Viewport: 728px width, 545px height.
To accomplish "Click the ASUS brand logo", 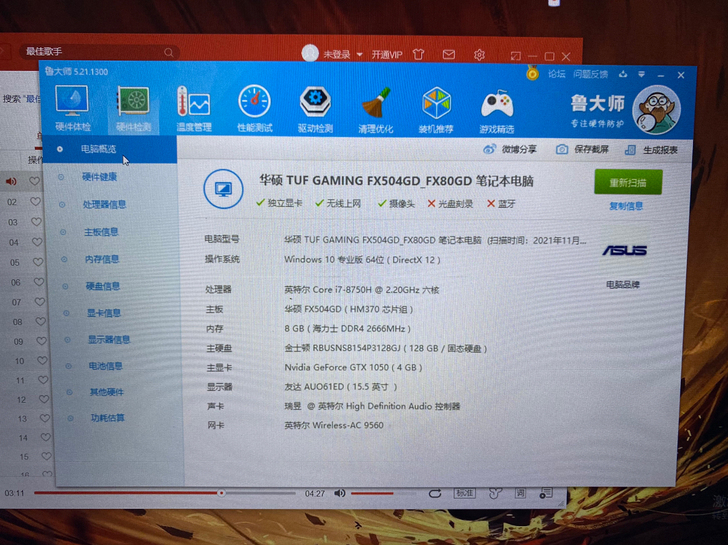I will [625, 251].
